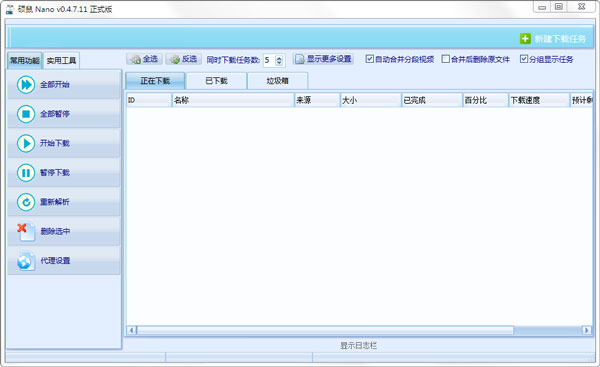Click the horizontal scrollbar left arrow
This screenshot has height=367, width=600.
point(132,330)
